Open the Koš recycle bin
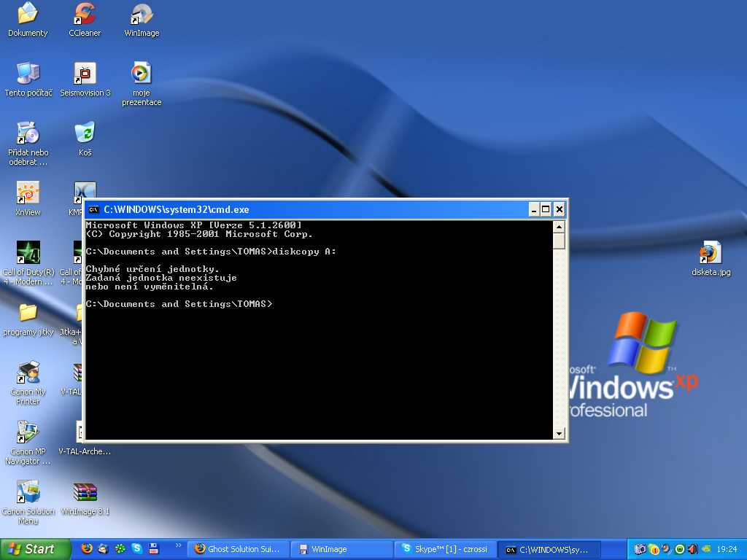The image size is (747, 560). (85, 133)
